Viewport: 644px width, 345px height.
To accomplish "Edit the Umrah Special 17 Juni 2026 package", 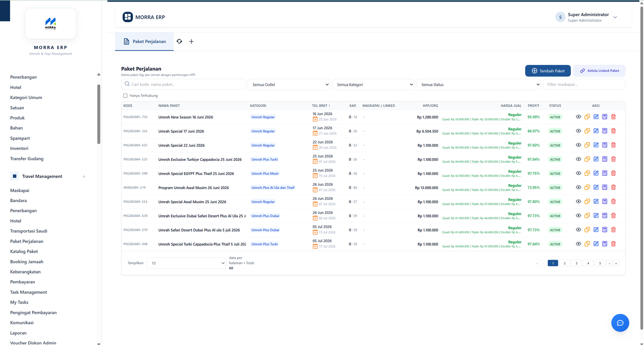I will click(x=596, y=131).
